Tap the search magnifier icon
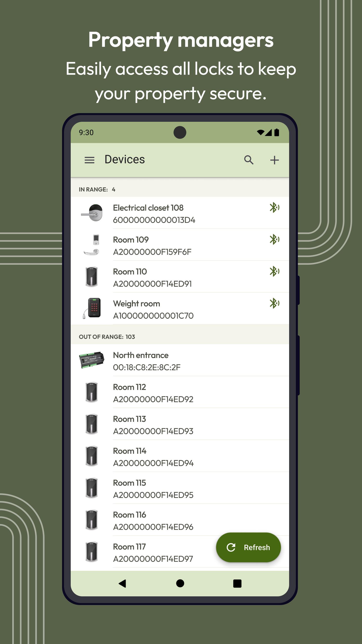This screenshot has height=644, width=362. click(249, 160)
